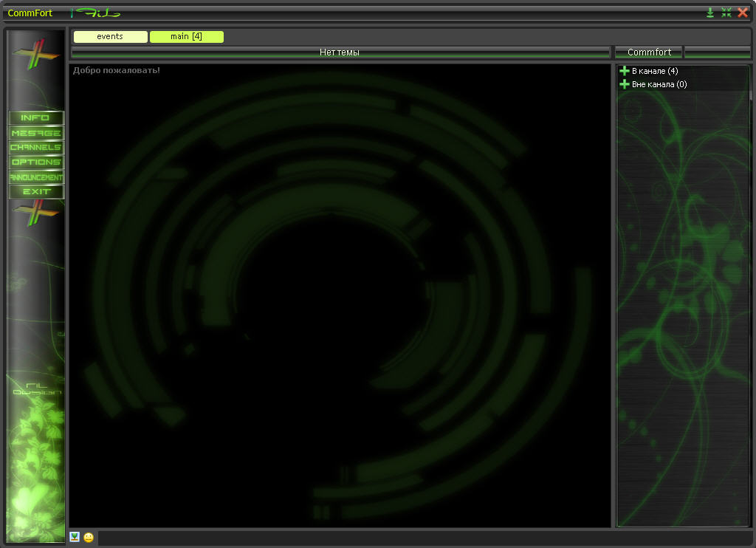Click the green down-arrow icon in the title bar
This screenshot has height=548, width=756.
coord(710,13)
